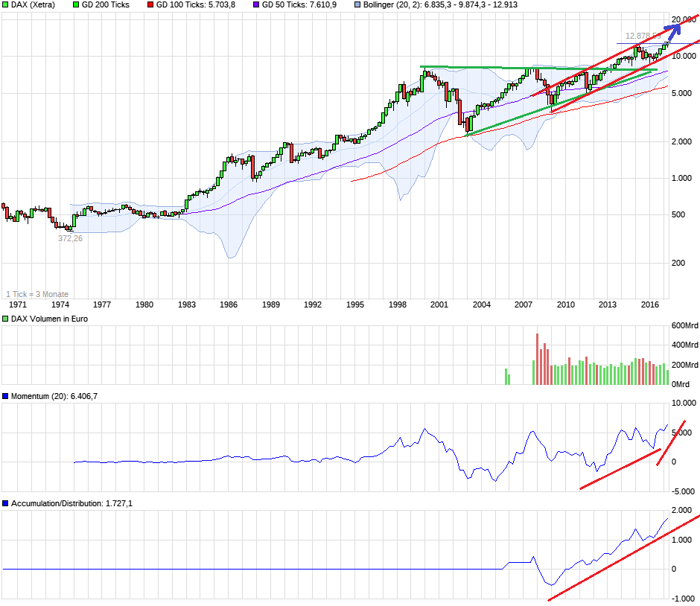The image size is (700, 606).
Task: Click the light-blue Bollinger legend square
Action: point(357,5)
